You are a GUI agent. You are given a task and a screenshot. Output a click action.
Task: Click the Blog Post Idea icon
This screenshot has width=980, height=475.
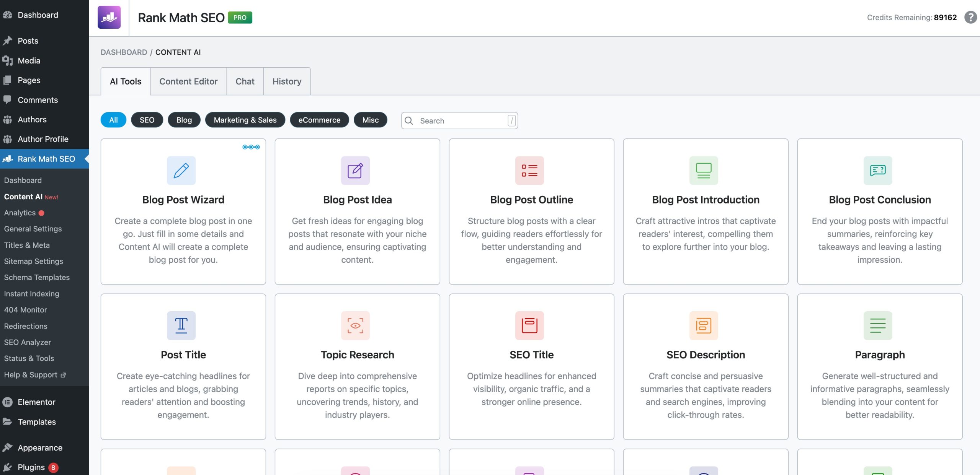pyautogui.click(x=355, y=171)
